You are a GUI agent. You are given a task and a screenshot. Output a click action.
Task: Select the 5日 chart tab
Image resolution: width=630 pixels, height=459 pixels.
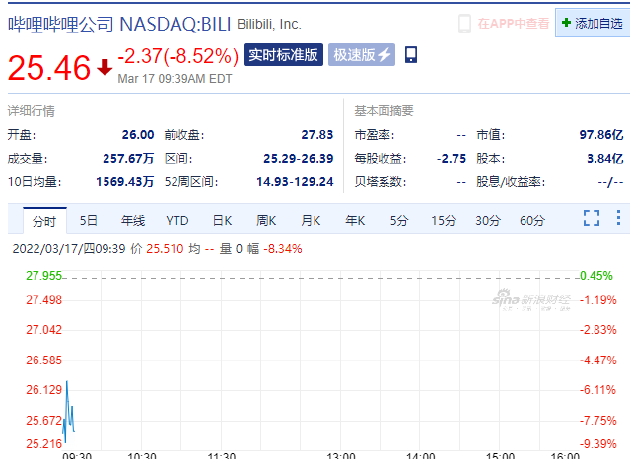point(88,220)
